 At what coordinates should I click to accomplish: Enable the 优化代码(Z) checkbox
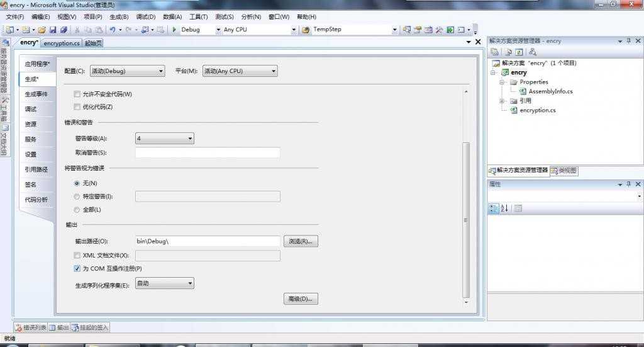coord(77,106)
